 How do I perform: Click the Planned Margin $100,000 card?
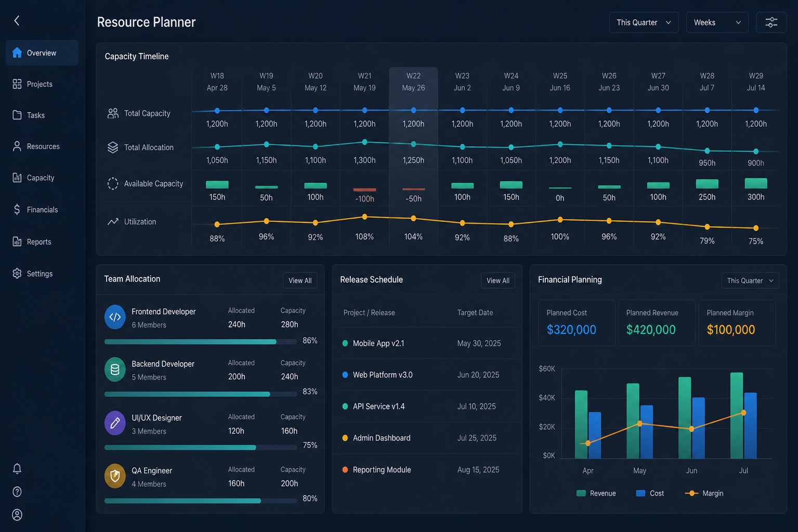(x=737, y=323)
